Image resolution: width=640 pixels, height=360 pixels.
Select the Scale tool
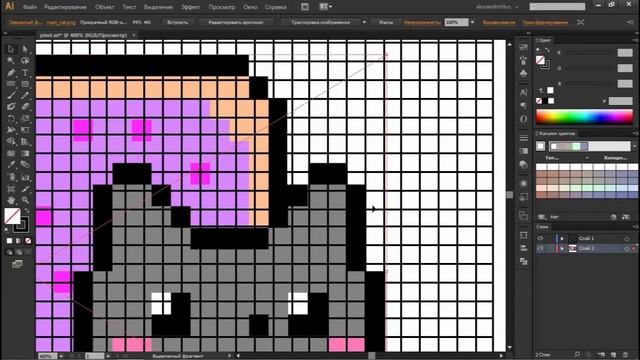25,119
